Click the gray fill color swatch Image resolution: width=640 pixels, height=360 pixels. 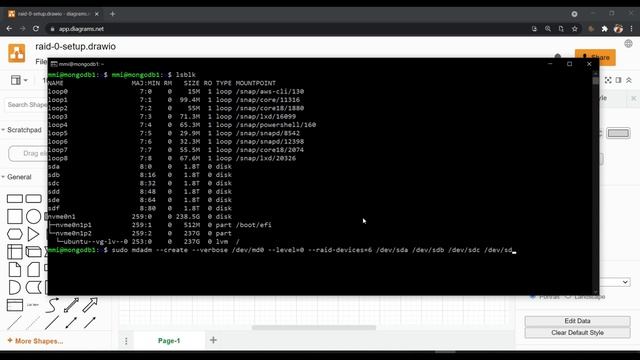coord(618,133)
